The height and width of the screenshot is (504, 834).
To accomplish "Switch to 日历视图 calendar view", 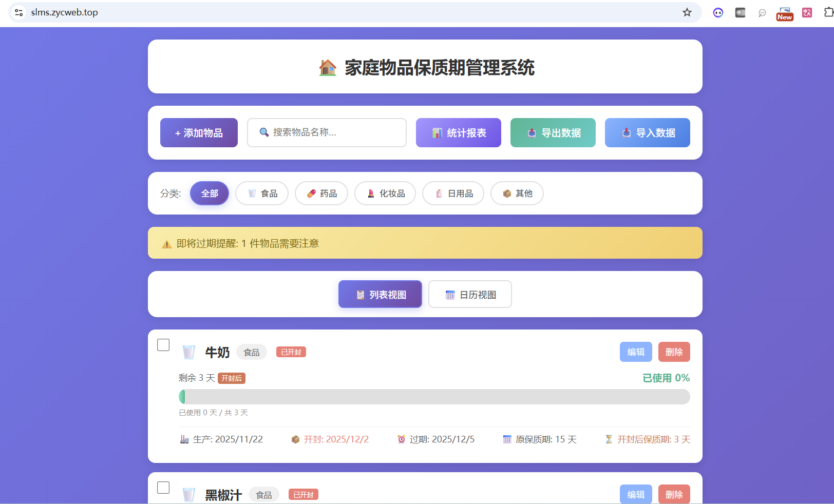I will pos(470,295).
